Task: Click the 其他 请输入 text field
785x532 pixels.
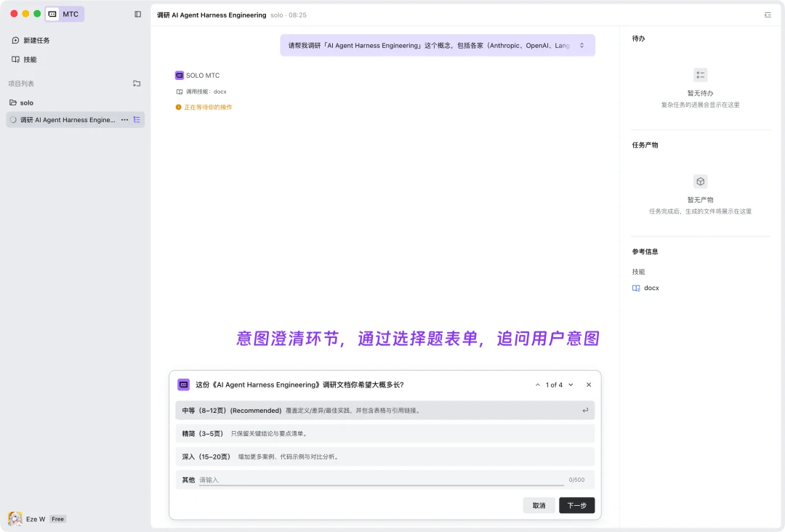Action: pyautogui.click(x=363, y=480)
